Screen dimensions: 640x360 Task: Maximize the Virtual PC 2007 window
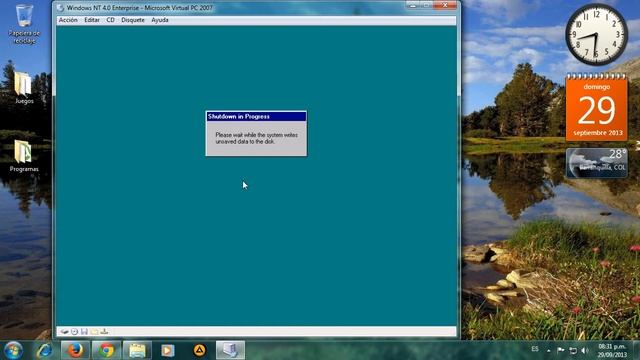click(x=426, y=5)
